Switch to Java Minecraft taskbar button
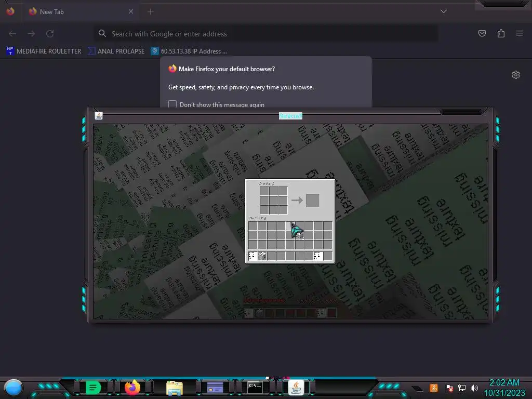Image resolution: width=532 pixels, height=399 pixels. (296, 388)
